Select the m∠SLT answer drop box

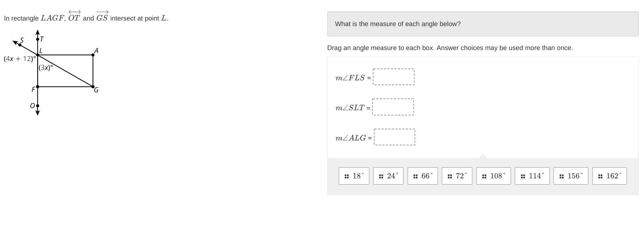click(393, 107)
